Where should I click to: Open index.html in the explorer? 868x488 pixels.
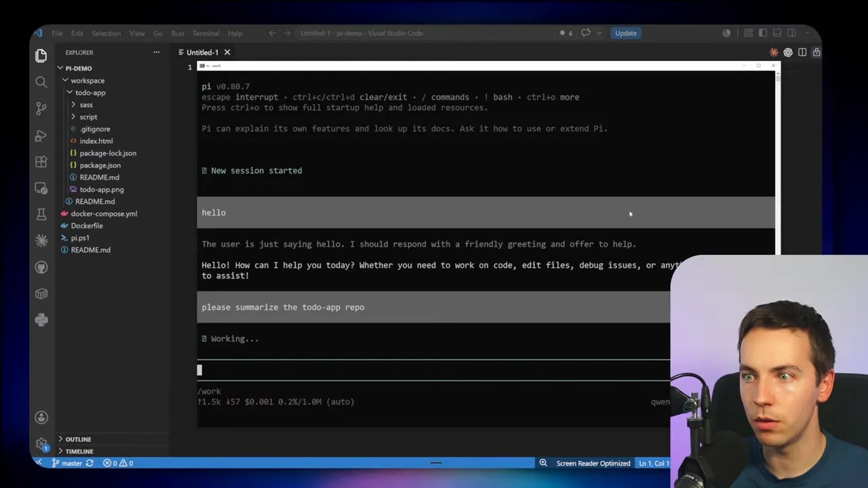click(x=96, y=141)
